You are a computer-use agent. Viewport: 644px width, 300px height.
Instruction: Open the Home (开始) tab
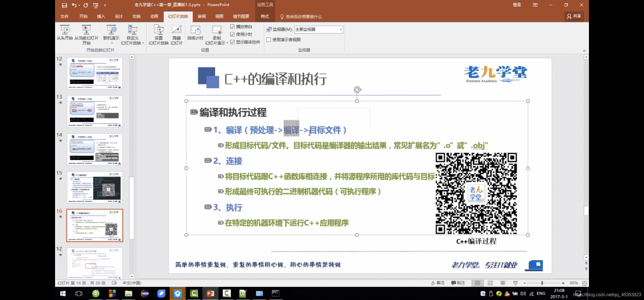click(x=83, y=16)
